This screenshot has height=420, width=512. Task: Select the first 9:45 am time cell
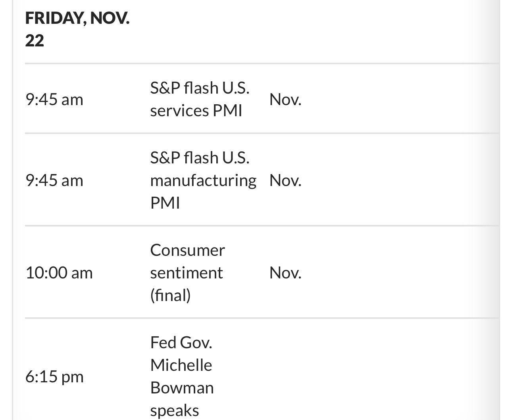[x=54, y=99]
